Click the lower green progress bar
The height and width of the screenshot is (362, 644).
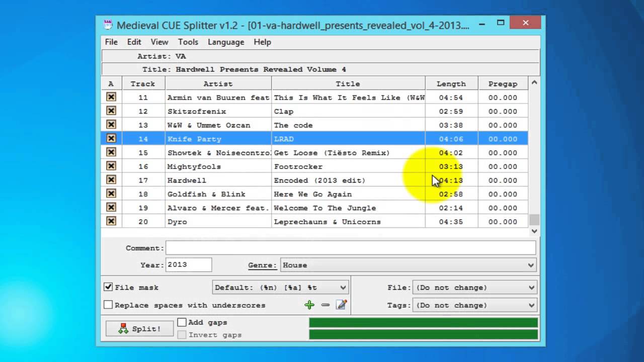[x=423, y=334]
